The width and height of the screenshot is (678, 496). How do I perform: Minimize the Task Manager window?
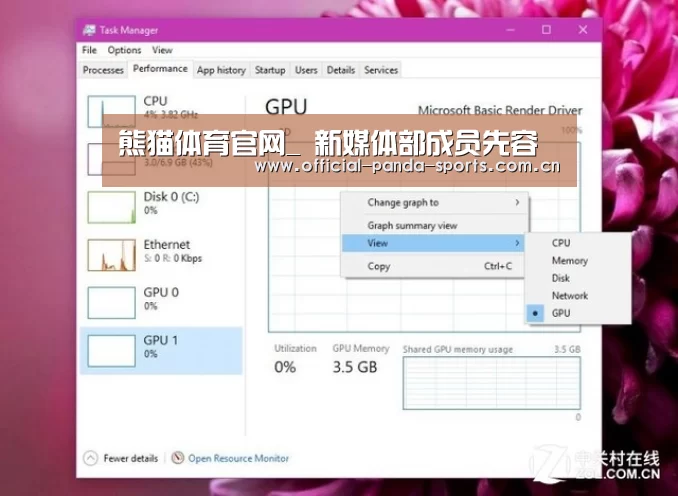[510, 29]
